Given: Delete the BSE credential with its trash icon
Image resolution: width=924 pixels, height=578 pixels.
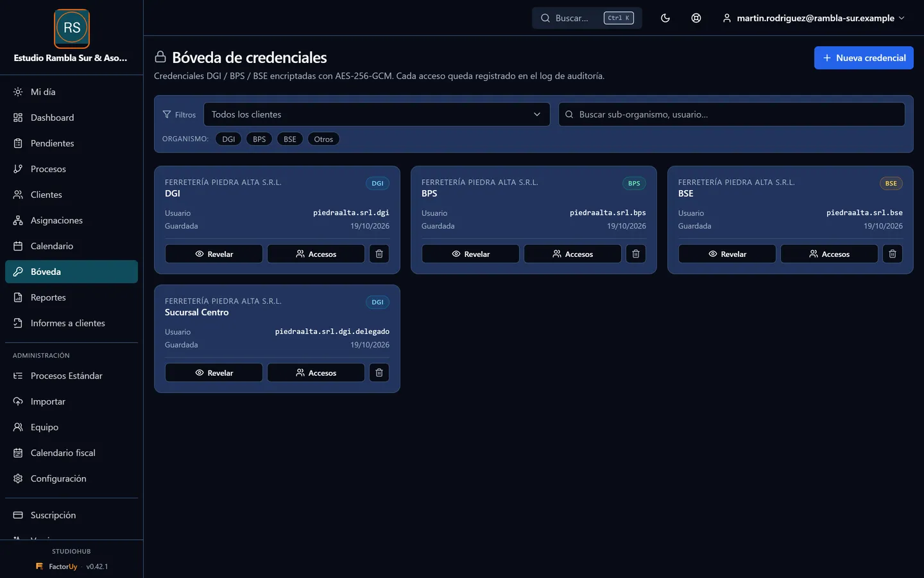Looking at the screenshot, I should (893, 254).
